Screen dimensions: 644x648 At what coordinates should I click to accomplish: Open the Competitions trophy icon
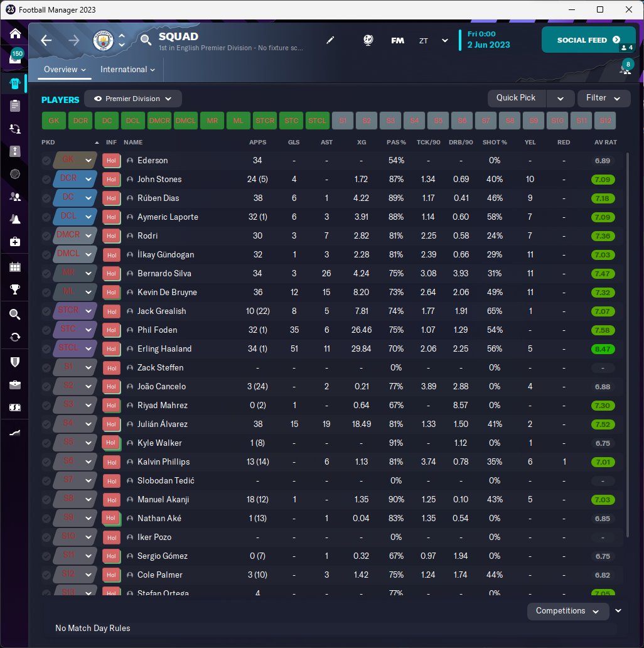pyautogui.click(x=15, y=289)
